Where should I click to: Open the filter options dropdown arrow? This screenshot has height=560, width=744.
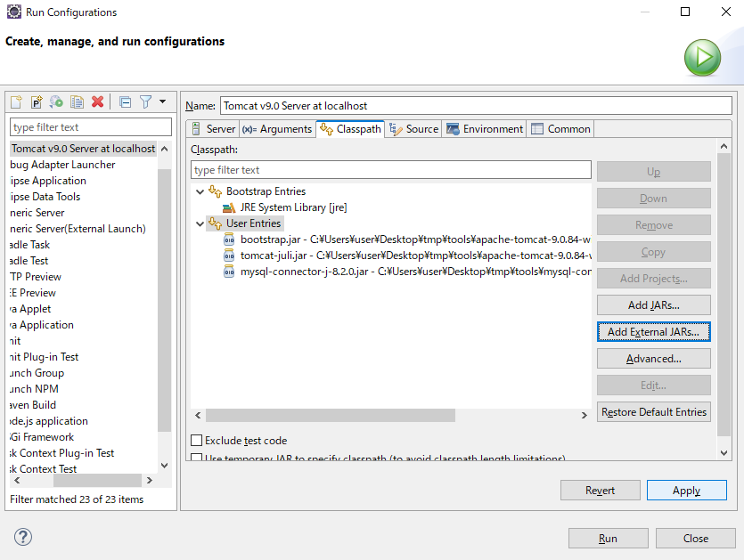[163, 101]
